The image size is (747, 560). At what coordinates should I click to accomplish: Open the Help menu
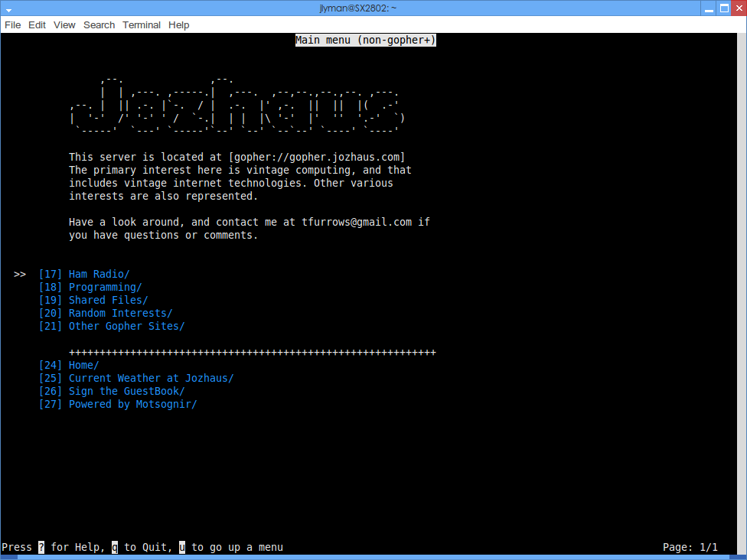click(178, 24)
